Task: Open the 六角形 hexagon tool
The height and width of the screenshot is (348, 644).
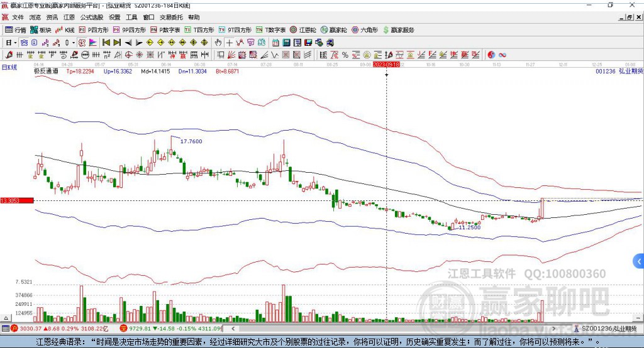Action: pos(365,30)
